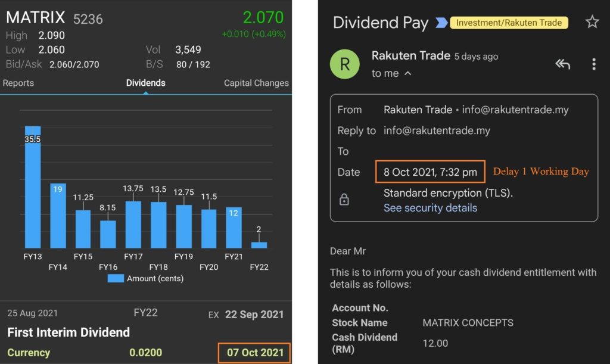Click the announcement date 25 Aug 2021
This screenshot has width=610, height=364.
coord(32,313)
